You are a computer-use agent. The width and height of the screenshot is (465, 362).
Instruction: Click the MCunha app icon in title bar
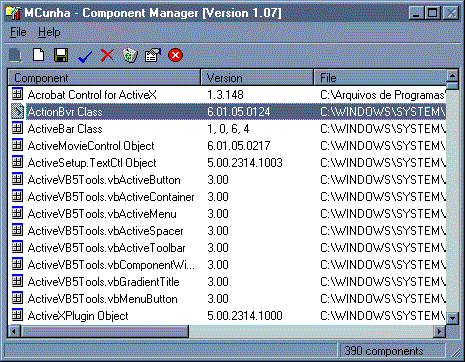(13, 13)
